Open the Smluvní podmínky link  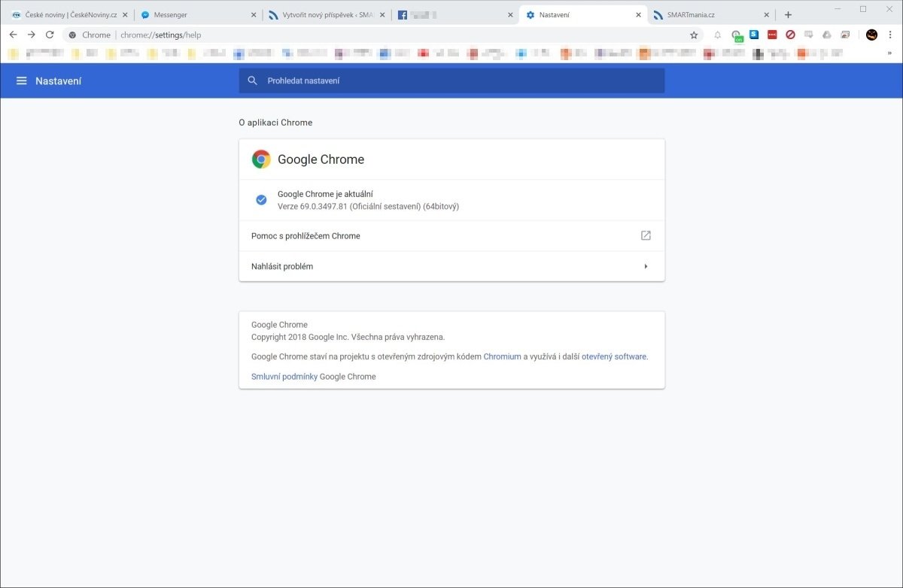284,376
